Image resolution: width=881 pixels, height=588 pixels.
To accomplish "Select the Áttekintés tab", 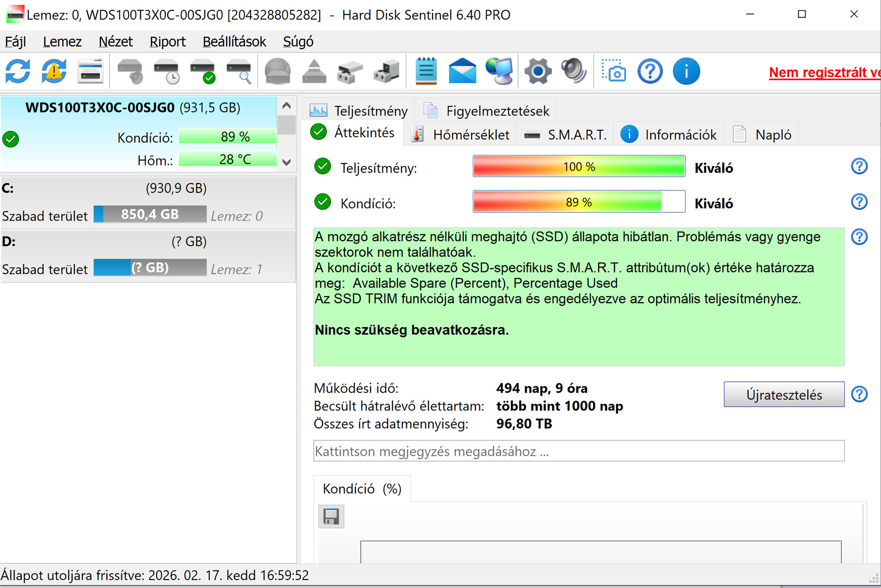I will (352, 133).
